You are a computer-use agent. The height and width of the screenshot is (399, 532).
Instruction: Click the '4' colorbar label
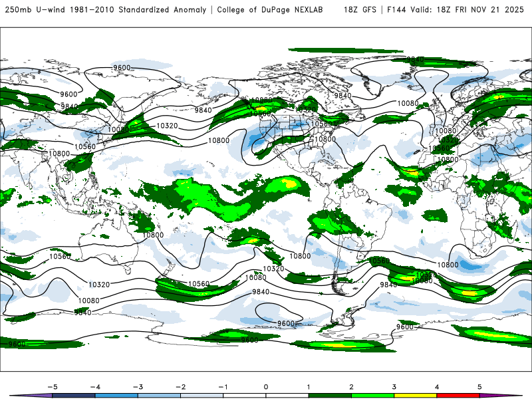(x=437, y=387)
